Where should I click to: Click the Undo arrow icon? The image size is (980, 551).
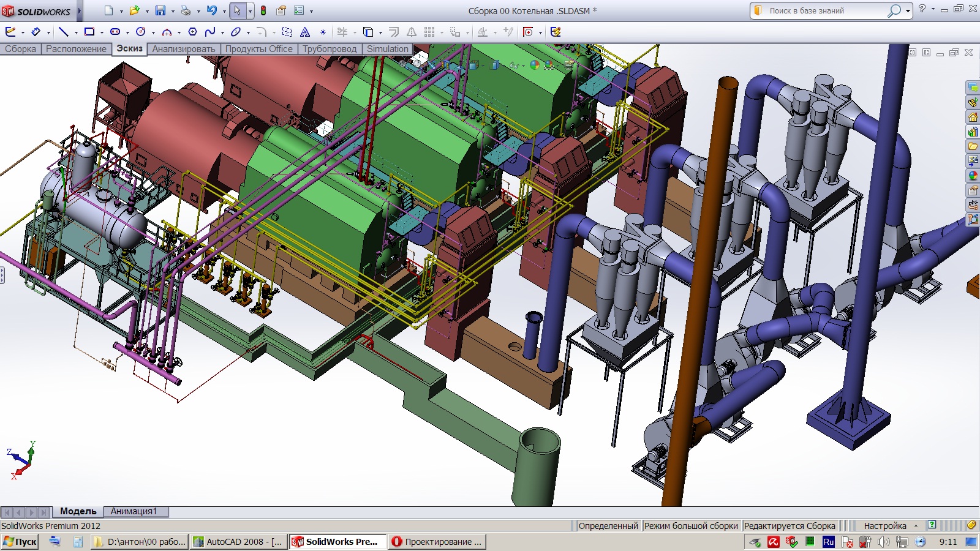[211, 10]
